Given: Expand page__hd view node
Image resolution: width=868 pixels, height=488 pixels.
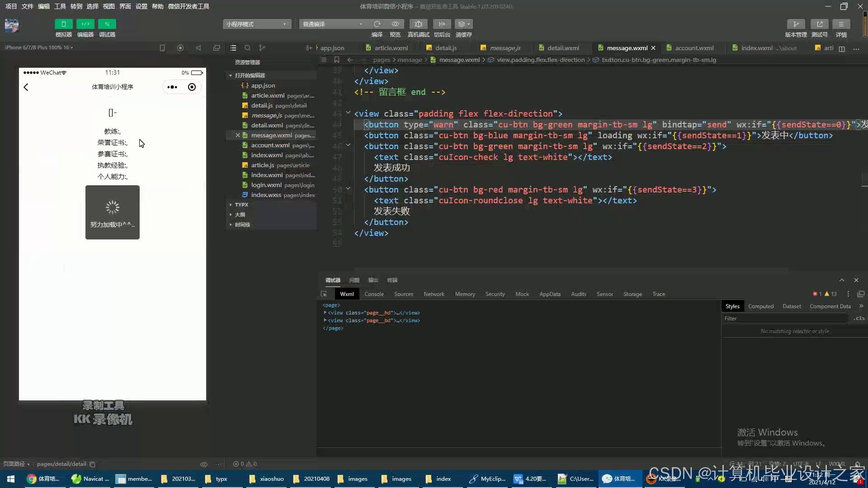Looking at the screenshot, I should (325, 313).
